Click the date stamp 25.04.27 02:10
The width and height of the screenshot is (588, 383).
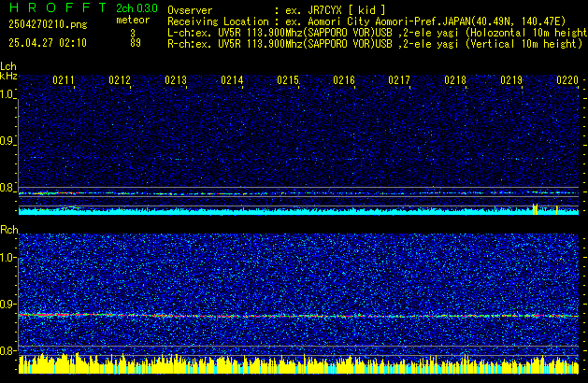48,43
